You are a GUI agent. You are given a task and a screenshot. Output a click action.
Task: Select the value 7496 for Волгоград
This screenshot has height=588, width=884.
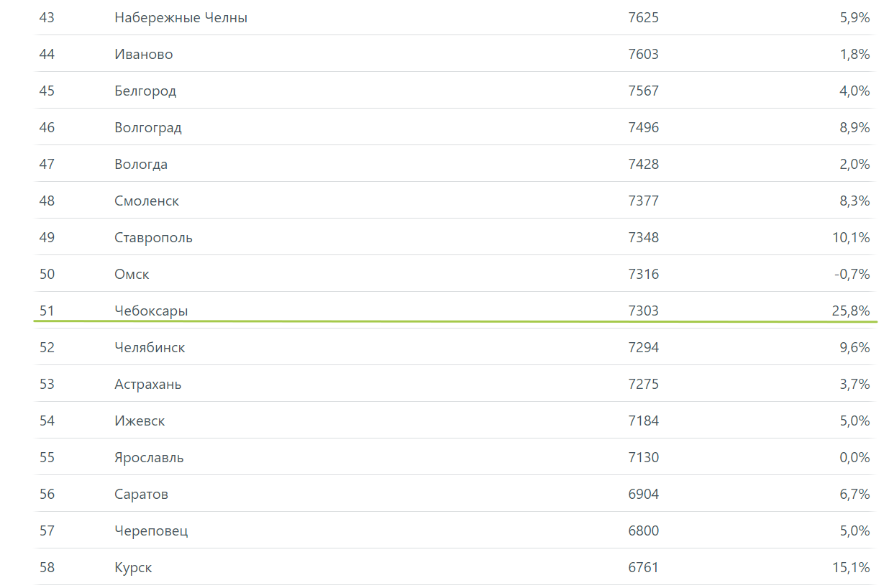(643, 128)
